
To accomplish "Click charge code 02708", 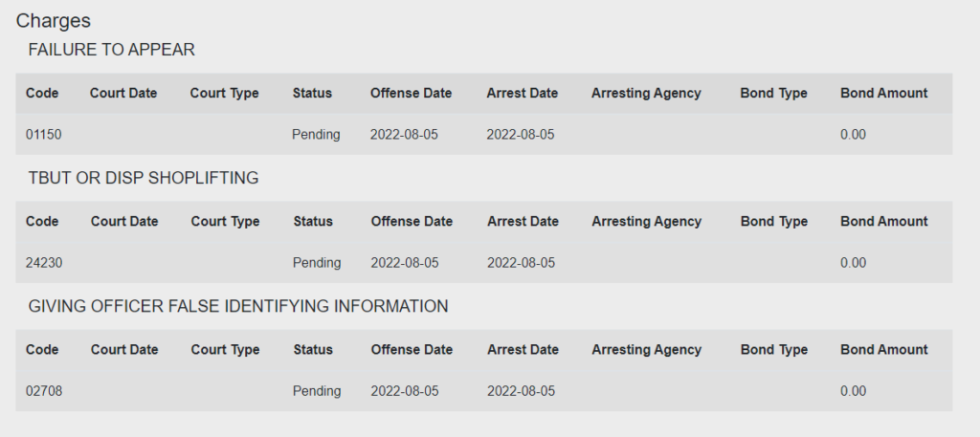I will [x=44, y=391].
